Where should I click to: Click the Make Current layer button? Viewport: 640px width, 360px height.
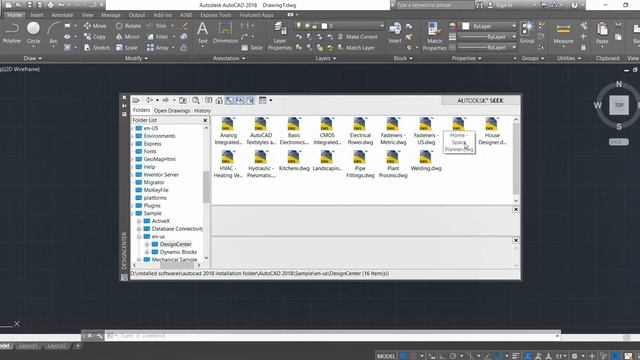(357, 37)
